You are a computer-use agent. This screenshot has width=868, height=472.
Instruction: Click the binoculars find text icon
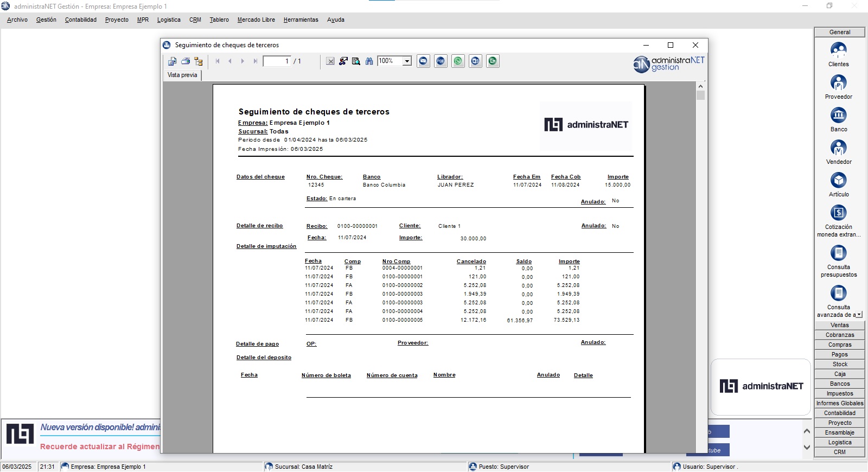pyautogui.click(x=369, y=61)
